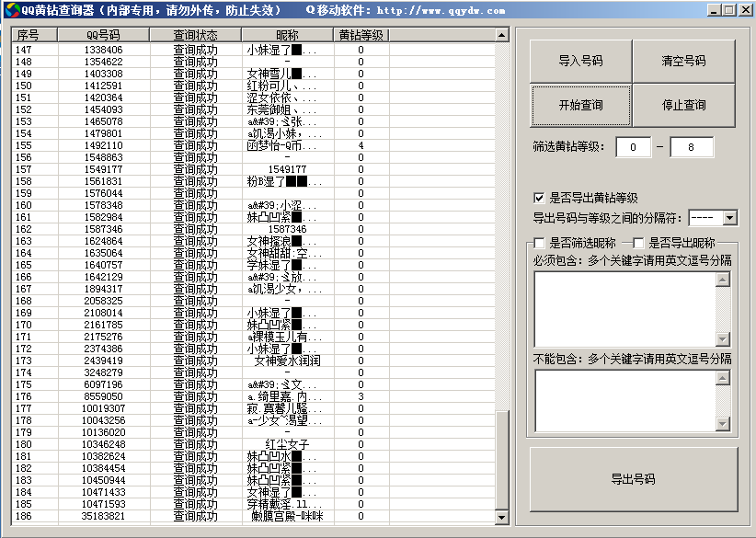
Task: Click the 黄钻等级 column header
Action: click(x=361, y=35)
